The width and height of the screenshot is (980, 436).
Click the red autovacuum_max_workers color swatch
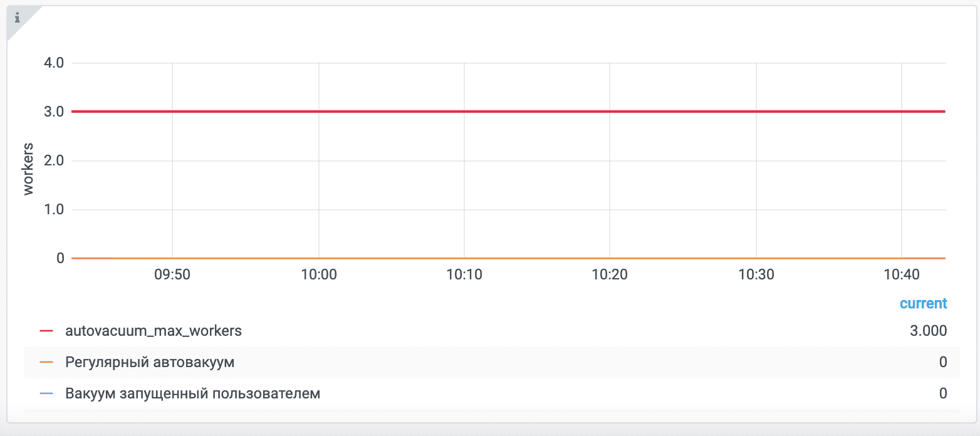[46, 331]
